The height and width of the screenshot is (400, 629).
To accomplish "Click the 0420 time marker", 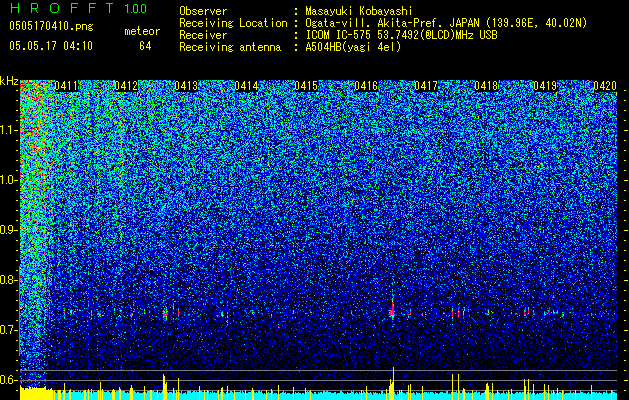I will coord(605,86).
